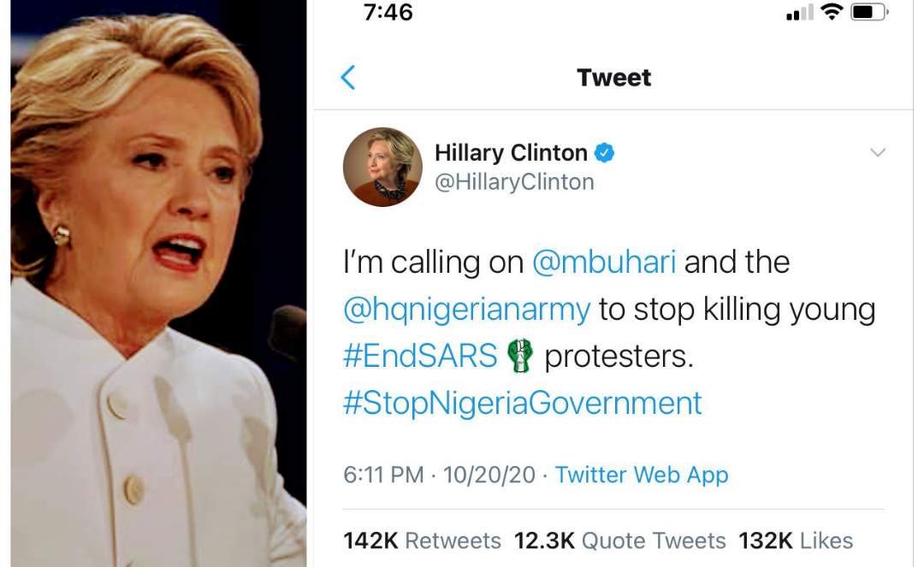This screenshot has height=567, width=924.
Task: Tap the Wi-Fi status icon
Action: click(x=832, y=11)
